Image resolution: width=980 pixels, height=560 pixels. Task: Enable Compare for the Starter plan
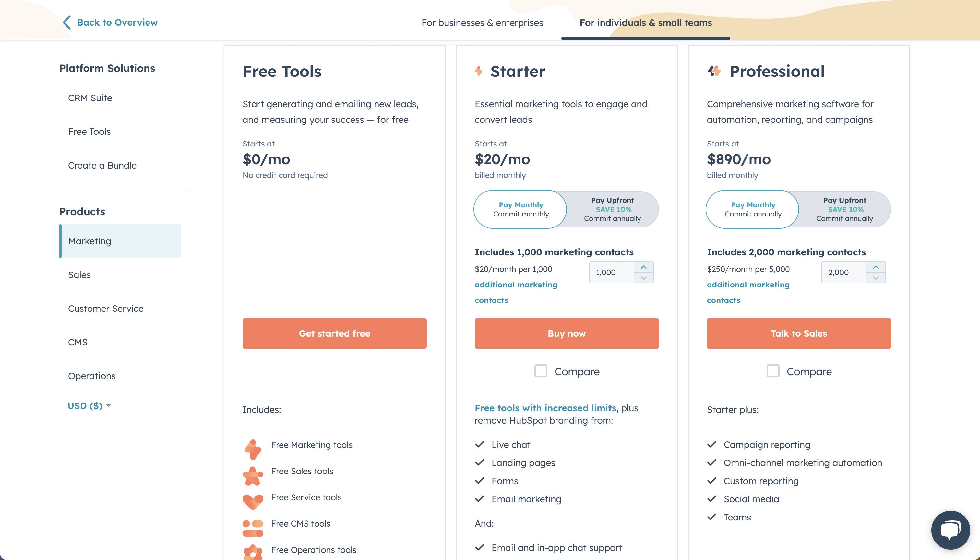540,371
